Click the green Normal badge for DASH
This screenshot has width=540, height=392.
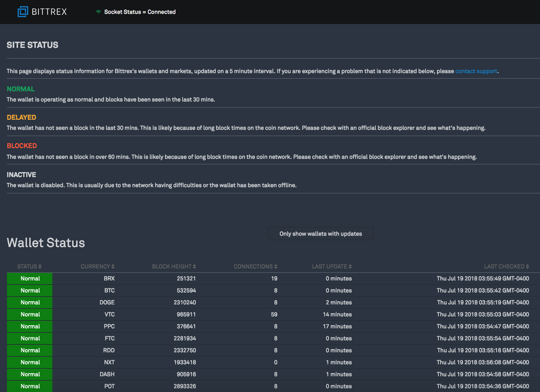point(30,374)
